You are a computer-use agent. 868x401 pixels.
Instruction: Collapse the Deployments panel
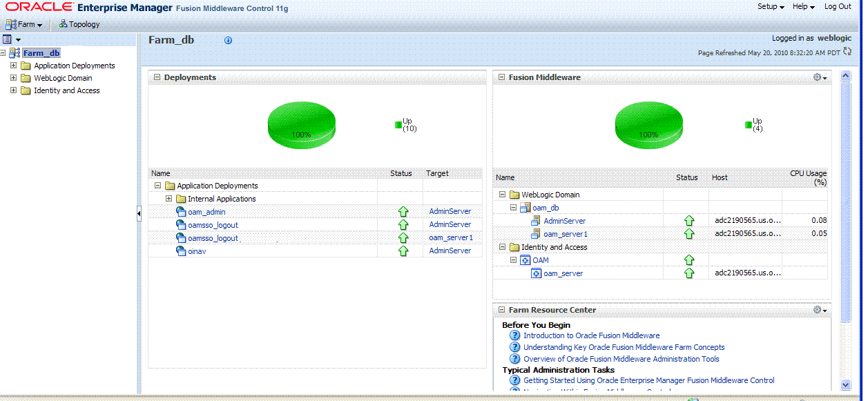pos(157,77)
